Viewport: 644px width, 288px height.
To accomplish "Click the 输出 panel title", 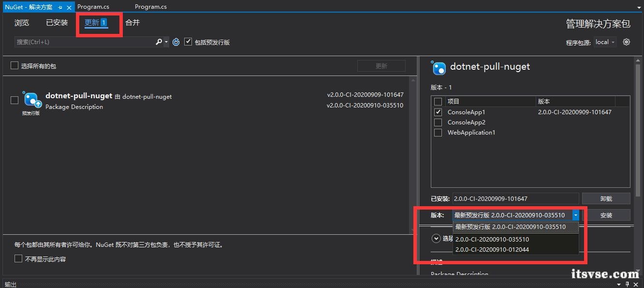I will tap(10, 285).
